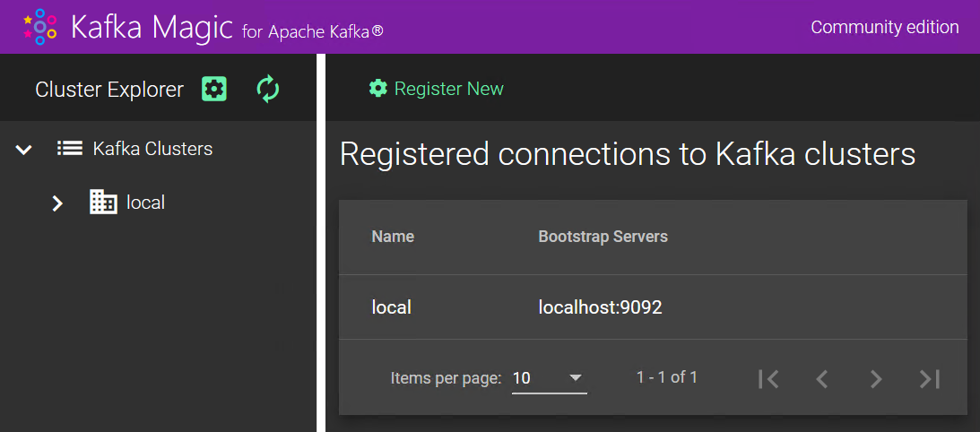Open the local row in connections table
This screenshot has height=432, width=980.
point(653,307)
